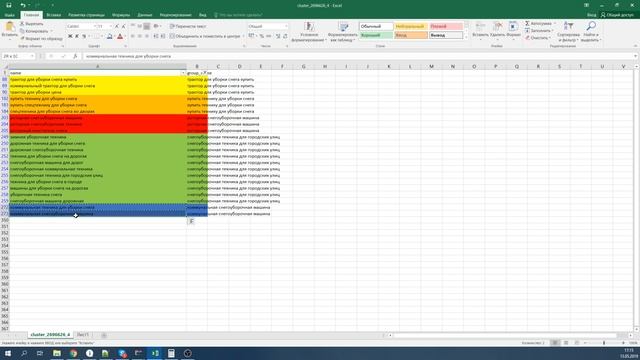The image size is (640, 360).
Task: Click the percent style icon
Action: [262, 36]
